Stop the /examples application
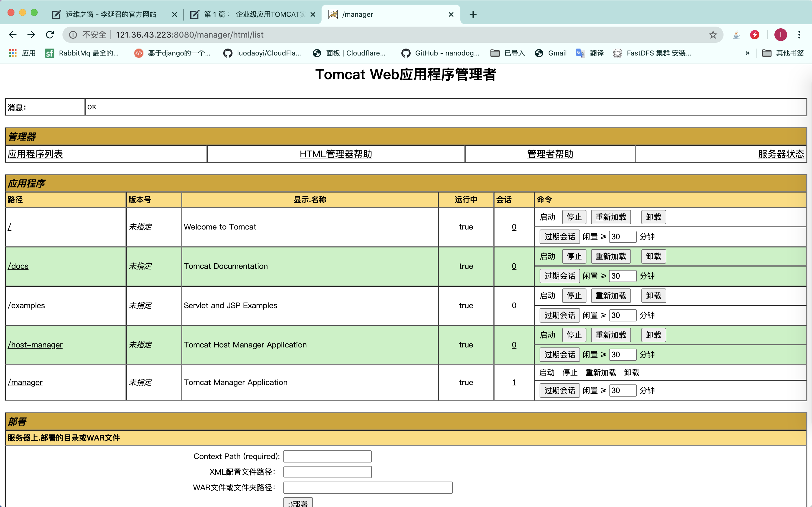 click(574, 295)
